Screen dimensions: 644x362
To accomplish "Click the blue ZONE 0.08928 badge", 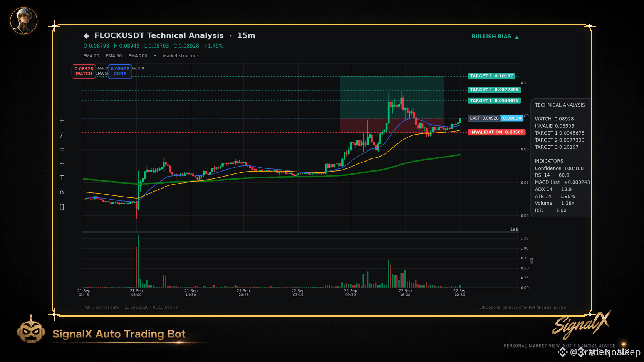I will (120, 71).
